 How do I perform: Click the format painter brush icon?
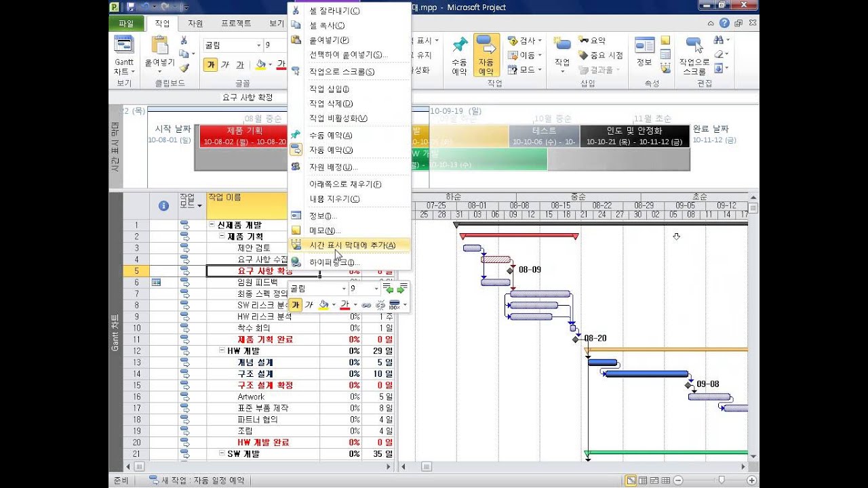click(x=184, y=68)
